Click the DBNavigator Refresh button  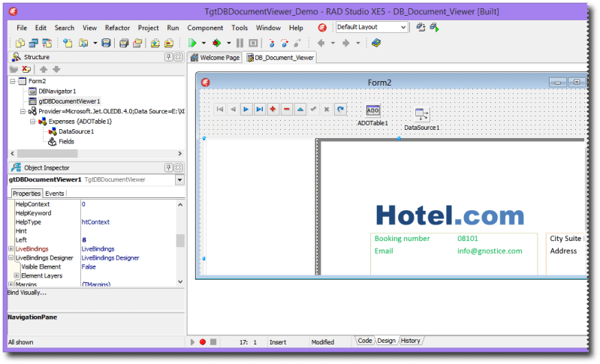[x=340, y=110]
